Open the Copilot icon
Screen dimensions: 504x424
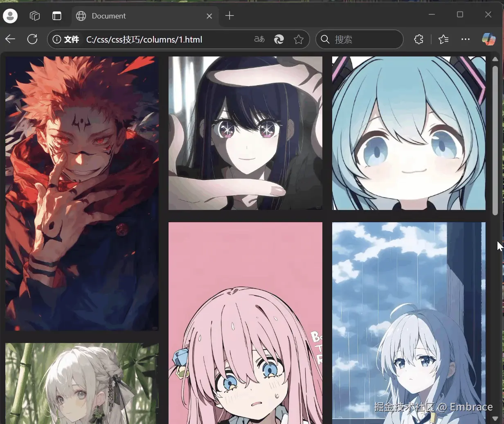(x=489, y=39)
